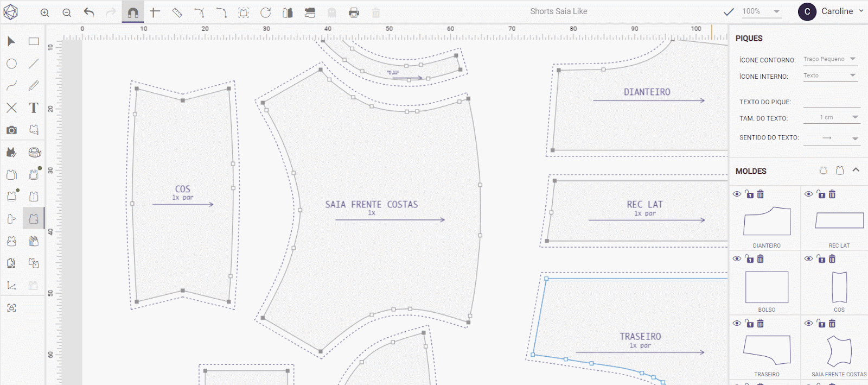Toggle the lock on COS mold

pos(821,258)
